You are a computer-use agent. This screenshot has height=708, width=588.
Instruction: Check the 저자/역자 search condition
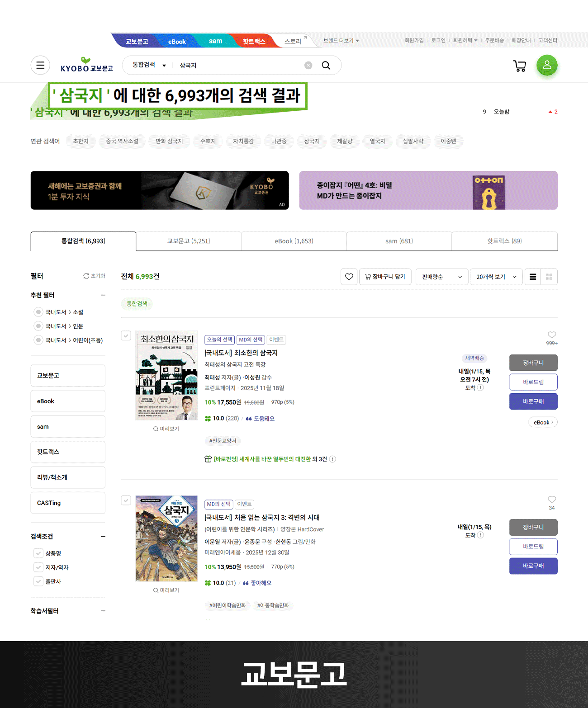click(x=38, y=567)
